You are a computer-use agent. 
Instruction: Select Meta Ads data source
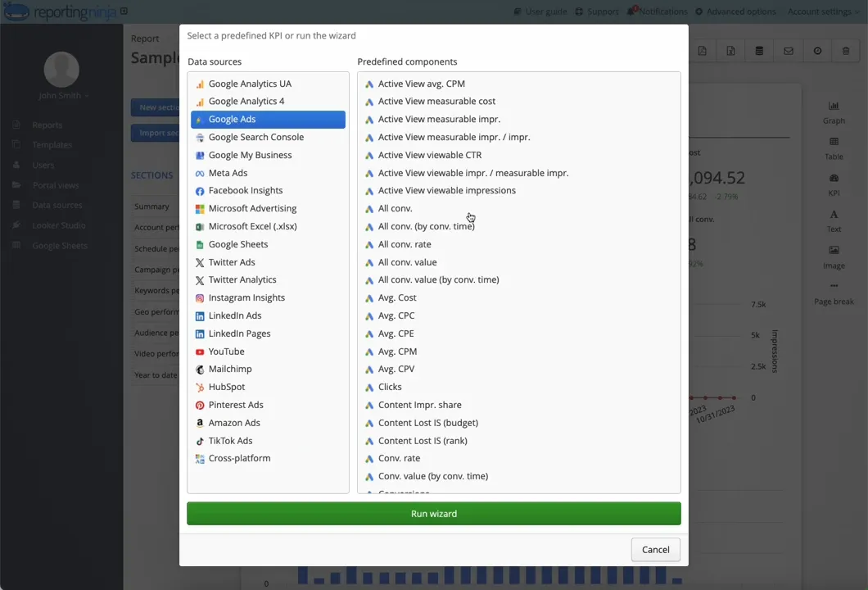click(268, 173)
